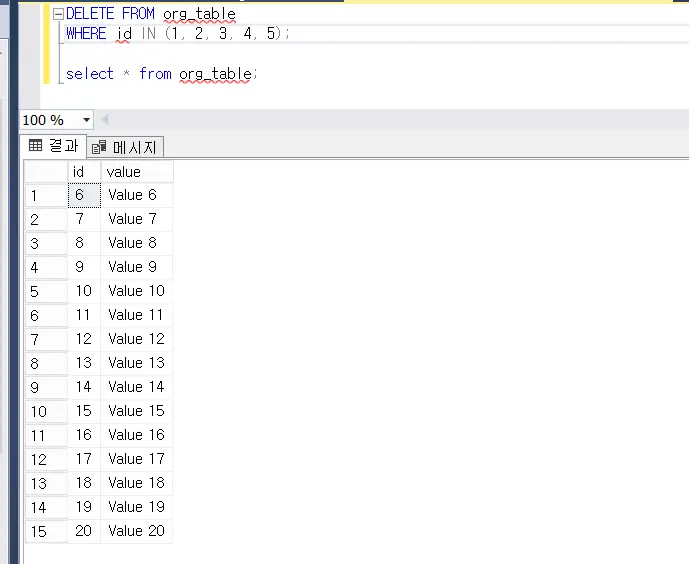Select result row header number 12

click(x=46, y=459)
